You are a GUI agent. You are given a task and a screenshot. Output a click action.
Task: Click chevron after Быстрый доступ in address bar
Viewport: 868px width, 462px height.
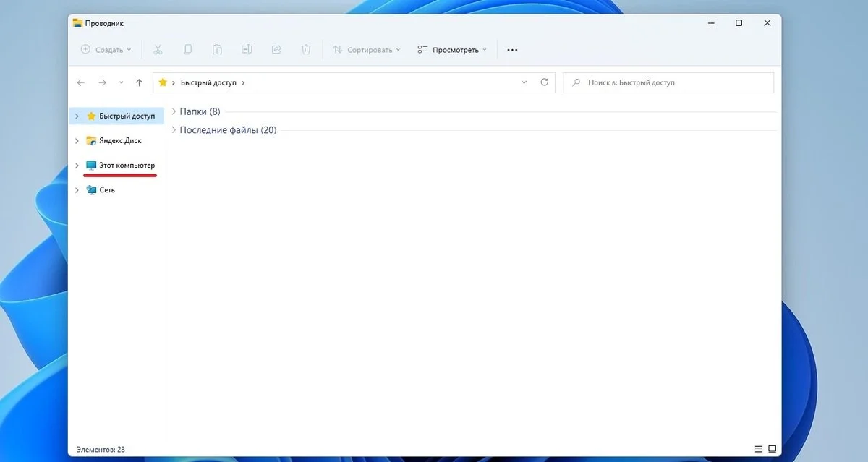click(243, 83)
